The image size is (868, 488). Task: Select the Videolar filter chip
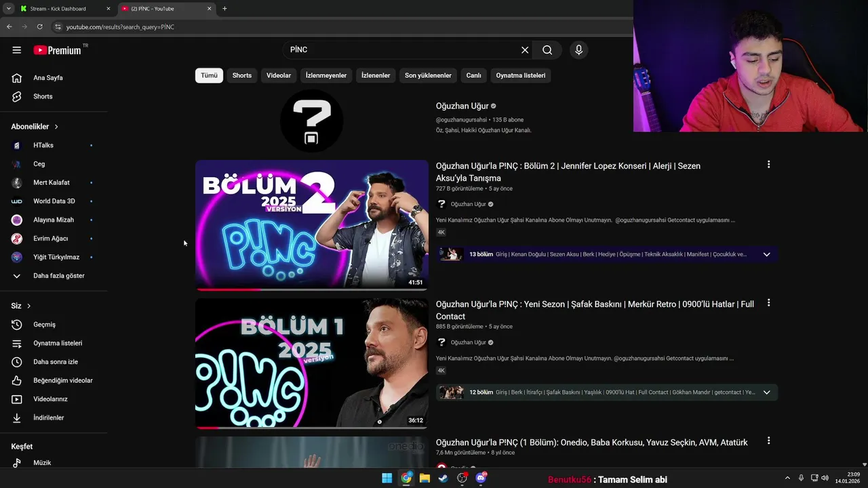(x=279, y=75)
